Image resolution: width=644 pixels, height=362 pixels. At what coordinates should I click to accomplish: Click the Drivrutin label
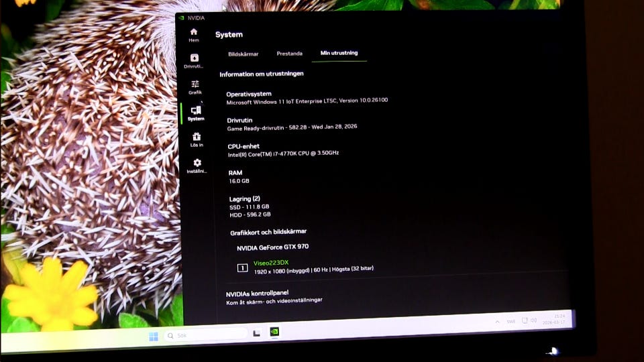click(x=239, y=120)
